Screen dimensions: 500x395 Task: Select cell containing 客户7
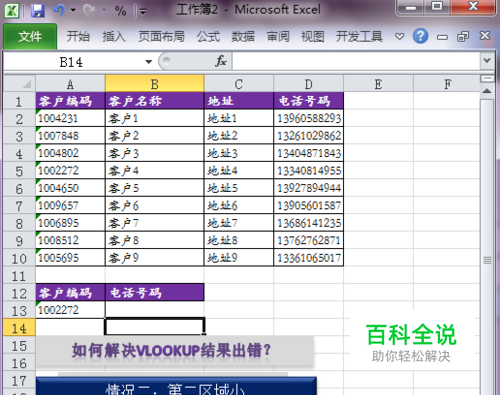(154, 223)
